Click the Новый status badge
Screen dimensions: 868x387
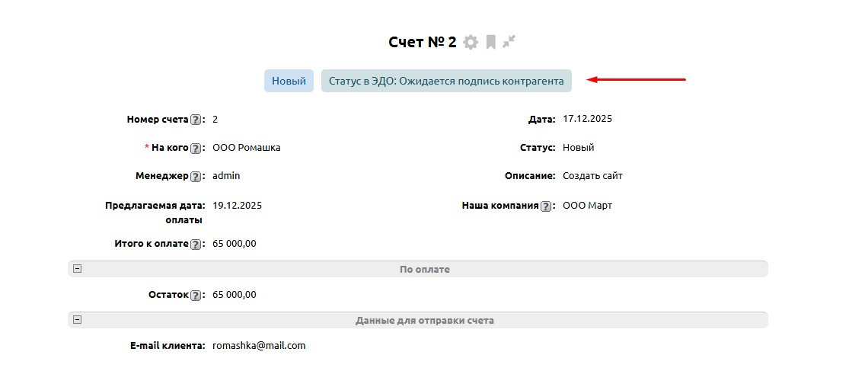289,81
